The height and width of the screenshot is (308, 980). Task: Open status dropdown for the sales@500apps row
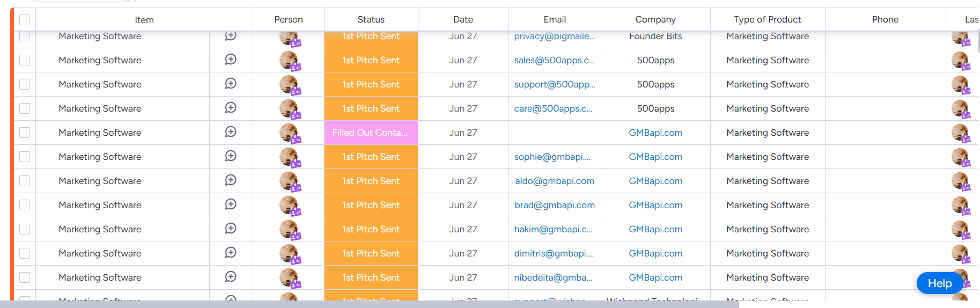click(x=371, y=60)
